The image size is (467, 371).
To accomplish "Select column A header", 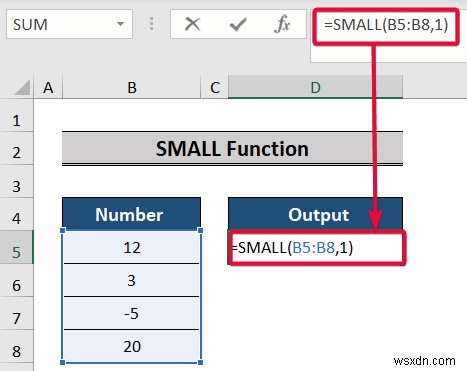I will pos(48,88).
